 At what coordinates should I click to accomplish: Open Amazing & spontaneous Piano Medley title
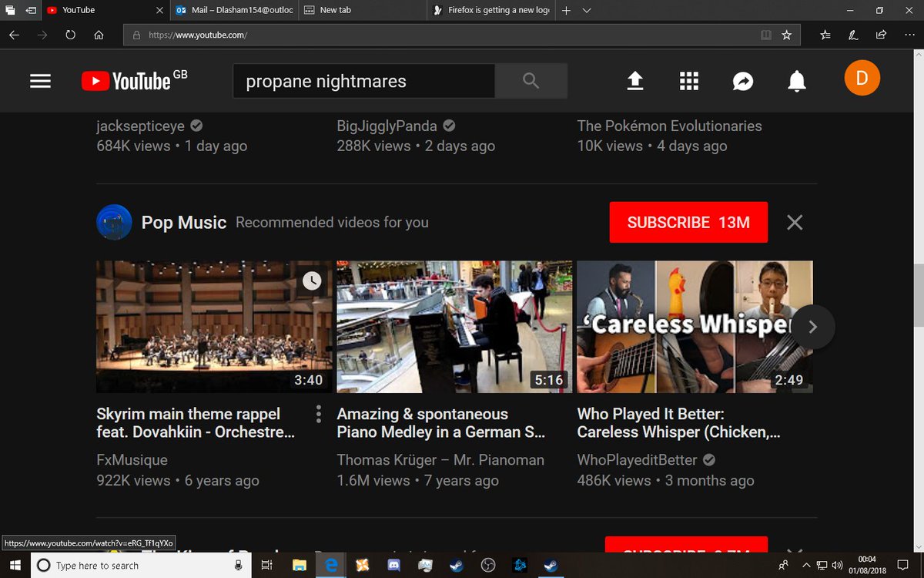442,423
